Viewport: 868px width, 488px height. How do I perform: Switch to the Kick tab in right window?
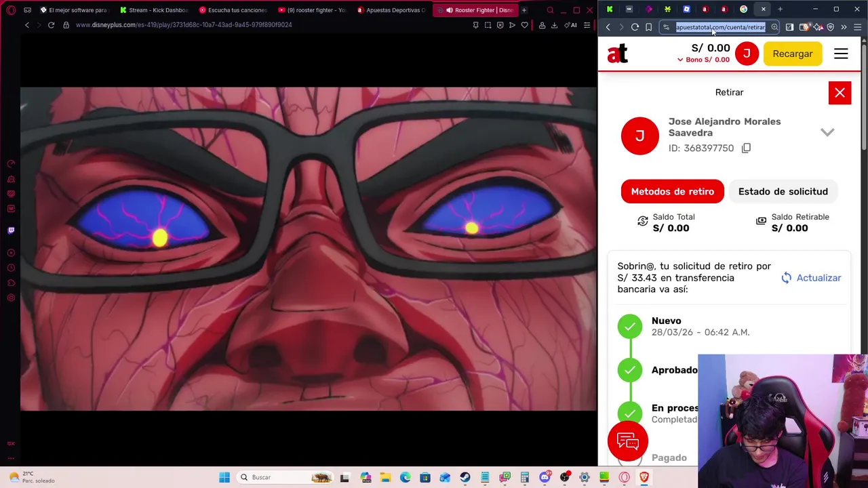610,9
